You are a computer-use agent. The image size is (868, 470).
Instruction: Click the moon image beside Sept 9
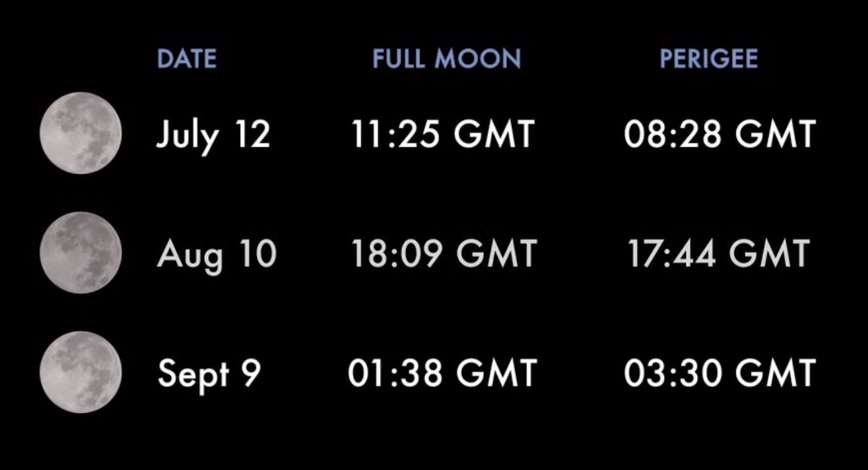pos(80,372)
